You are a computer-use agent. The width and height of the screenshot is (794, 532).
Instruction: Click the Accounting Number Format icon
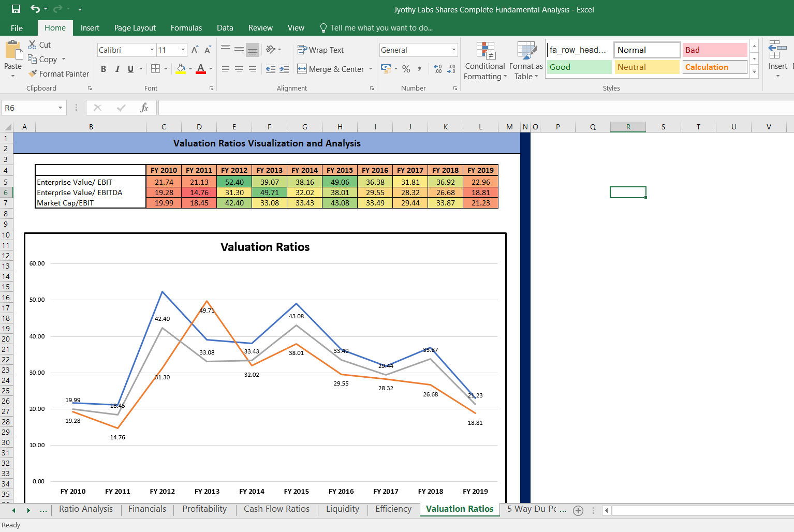tap(386, 68)
